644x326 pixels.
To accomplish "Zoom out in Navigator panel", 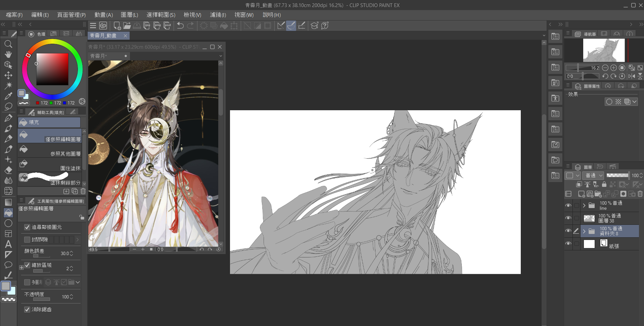I will click(x=605, y=68).
